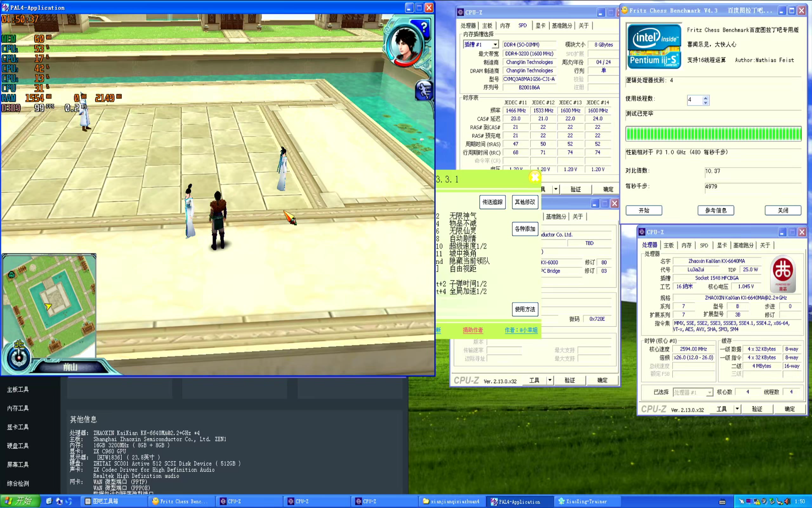Open 关于 tab in KX-6000 chipset CPU-Z

(x=578, y=217)
